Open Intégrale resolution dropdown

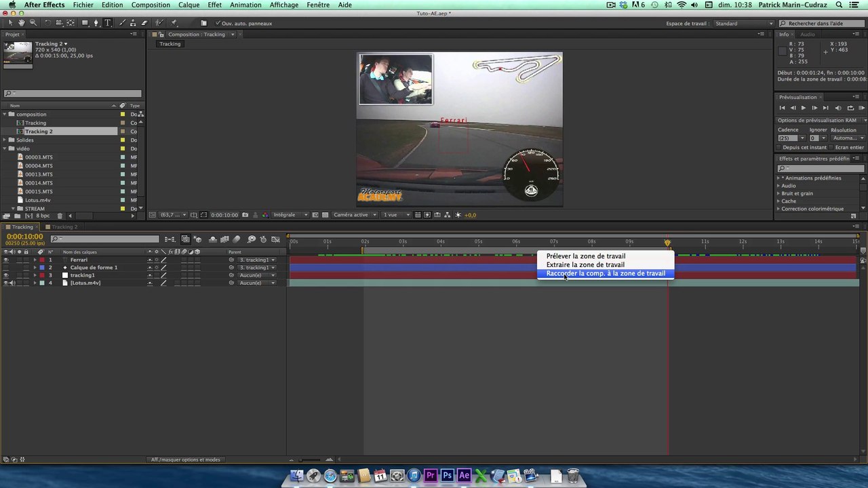point(290,215)
